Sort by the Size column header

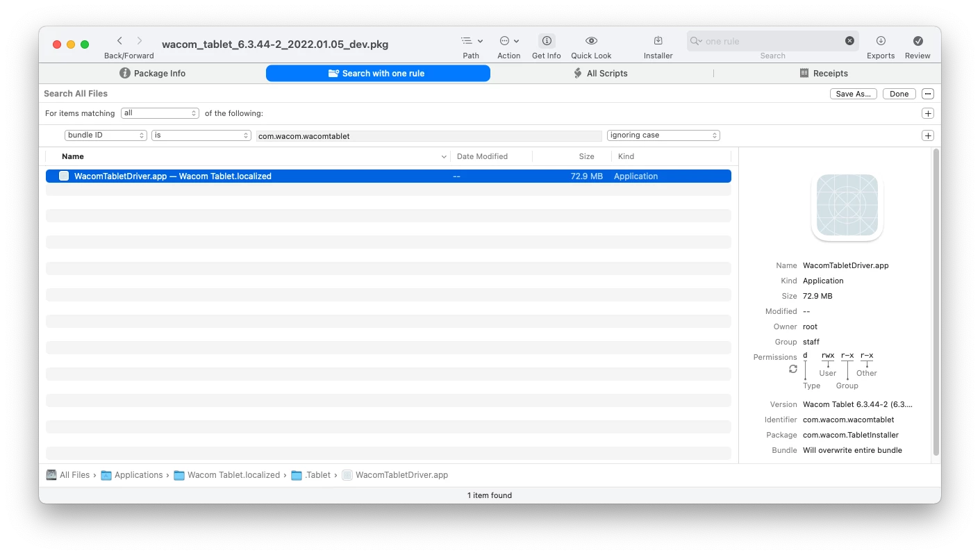point(572,156)
